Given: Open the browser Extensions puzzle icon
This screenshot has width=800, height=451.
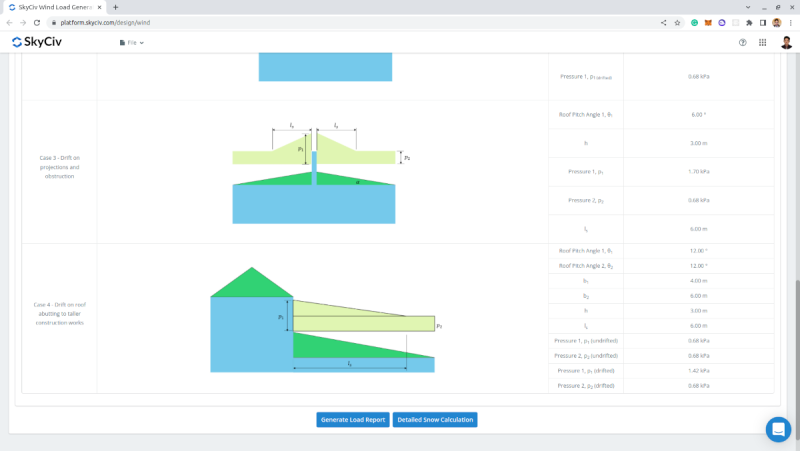Looking at the screenshot, I should (749, 22).
